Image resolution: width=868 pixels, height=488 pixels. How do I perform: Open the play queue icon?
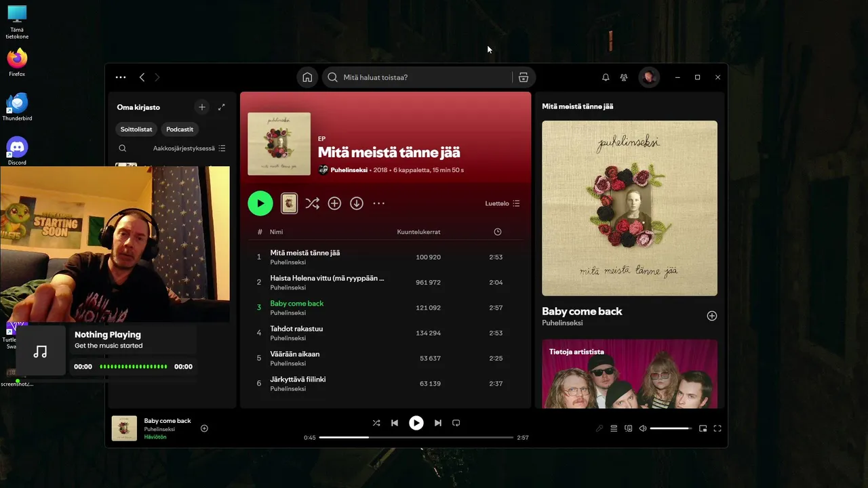(614, 428)
